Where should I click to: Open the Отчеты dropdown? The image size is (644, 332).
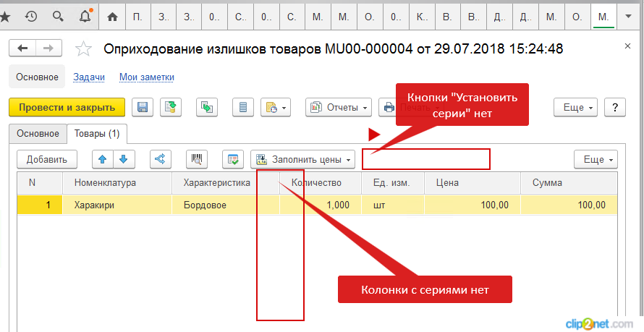click(339, 108)
